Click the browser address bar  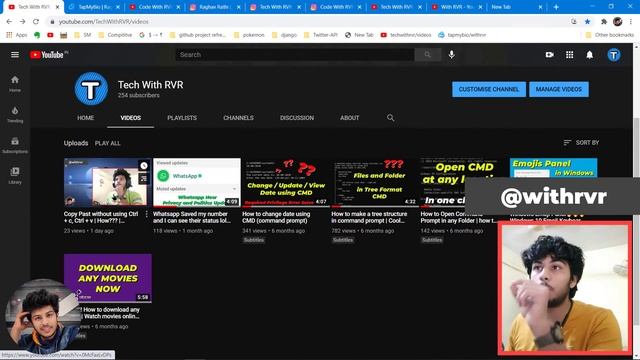coord(310,22)
